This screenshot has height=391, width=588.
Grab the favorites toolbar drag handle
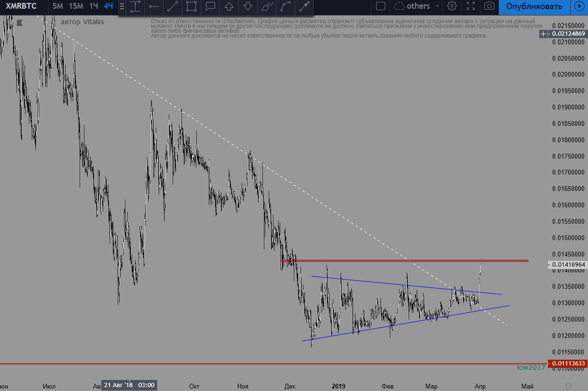[122, 7]
